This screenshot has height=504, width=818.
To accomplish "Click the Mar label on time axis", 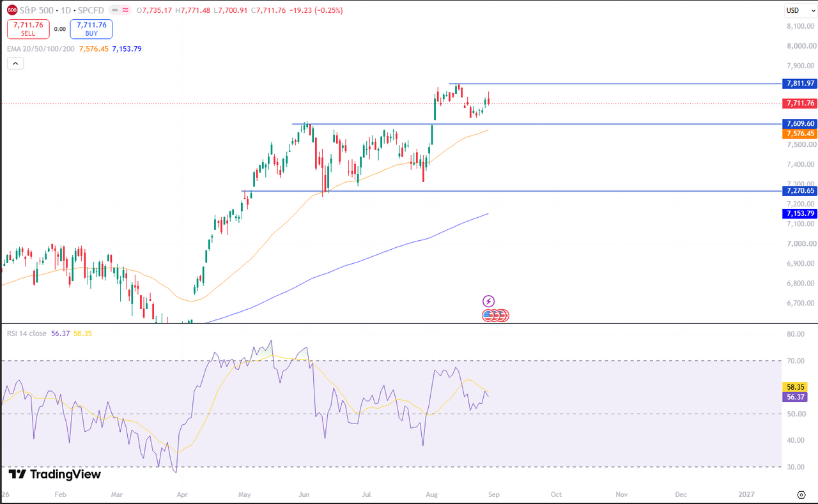I will (117, 494).
